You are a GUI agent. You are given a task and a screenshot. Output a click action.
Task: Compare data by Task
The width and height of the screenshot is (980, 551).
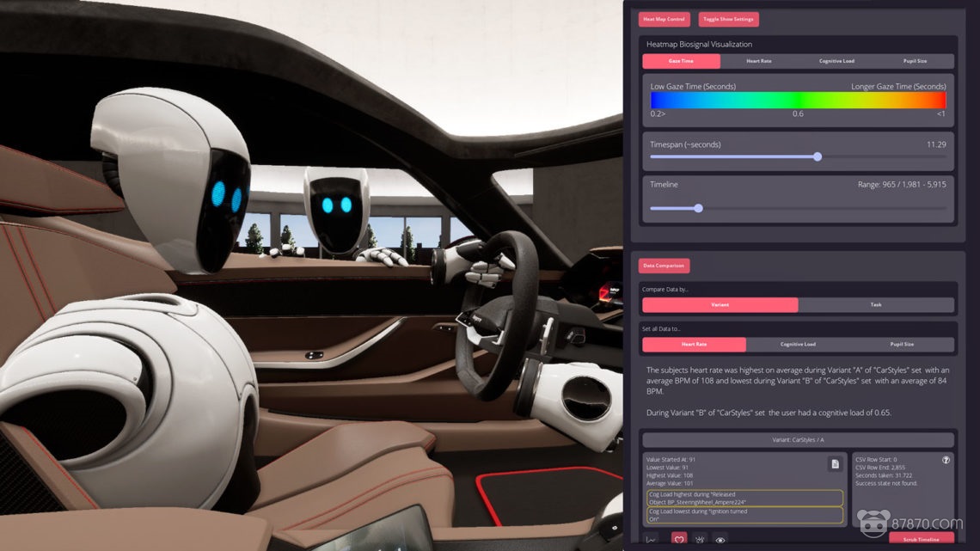tap(875, 305)
